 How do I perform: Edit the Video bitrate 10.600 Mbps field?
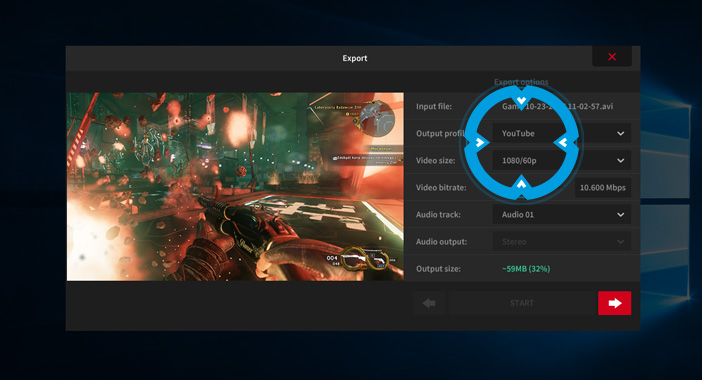pos(603,188)
